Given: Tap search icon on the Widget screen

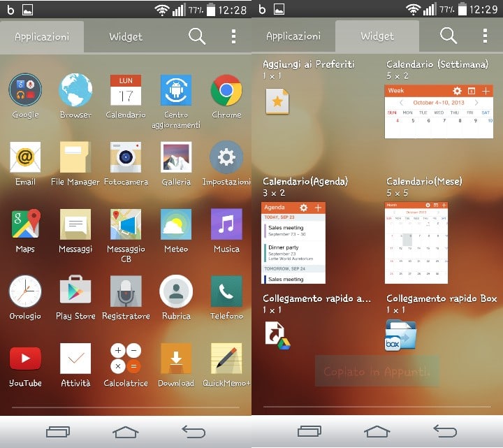Looking at the screenshot, I should click(449, 36).
